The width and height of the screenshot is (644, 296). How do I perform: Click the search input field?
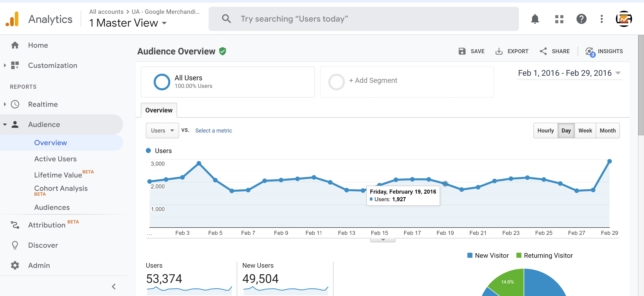364,19
